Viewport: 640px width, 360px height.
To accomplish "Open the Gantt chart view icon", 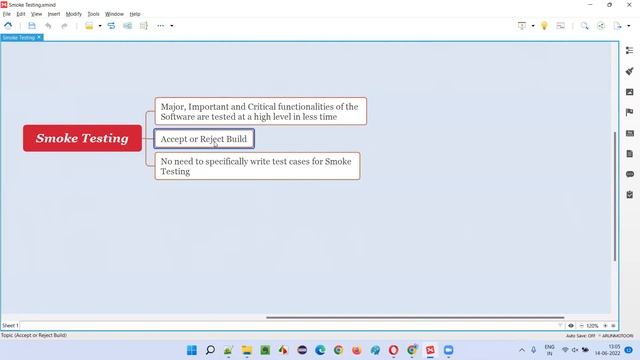I will tap(561, 26).
